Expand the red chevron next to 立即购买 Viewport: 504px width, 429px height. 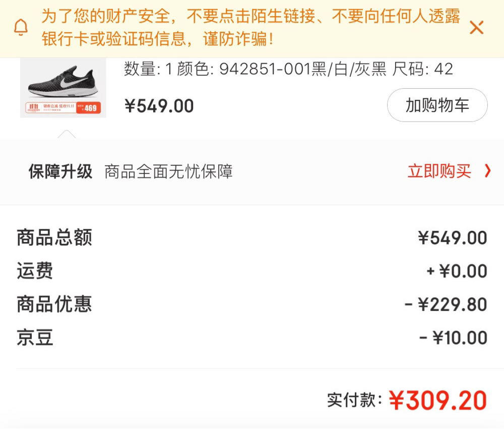point(487,171)
